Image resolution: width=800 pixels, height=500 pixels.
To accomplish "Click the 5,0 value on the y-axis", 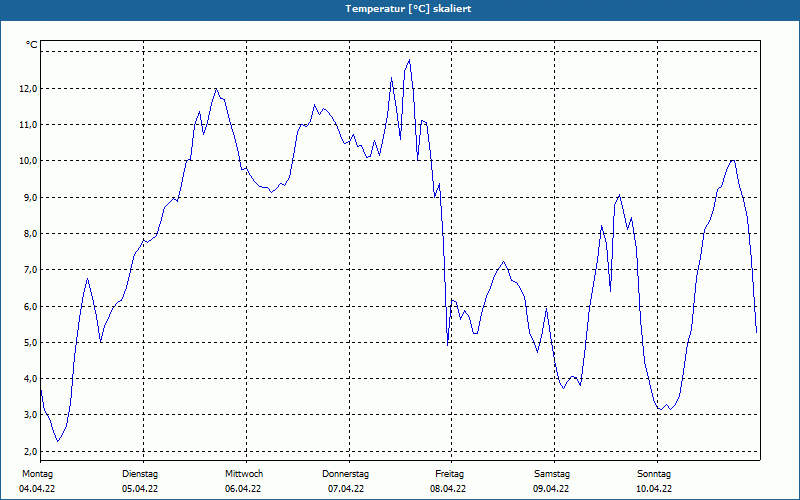I will (31, 342).
